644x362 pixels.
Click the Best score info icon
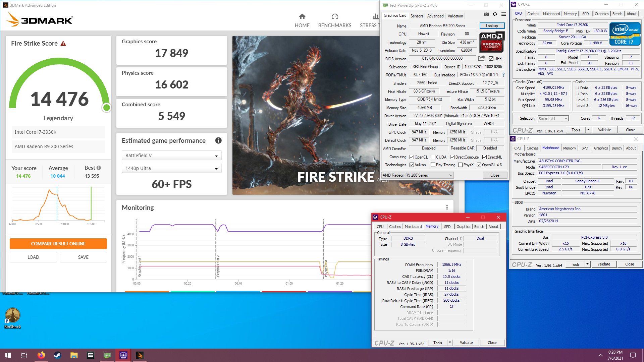coord(99,168)
